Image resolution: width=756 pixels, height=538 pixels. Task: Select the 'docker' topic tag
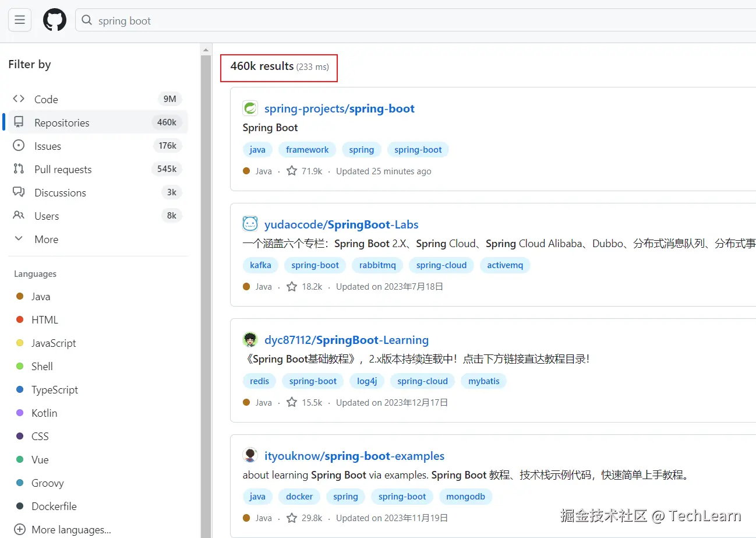point(299,497)
